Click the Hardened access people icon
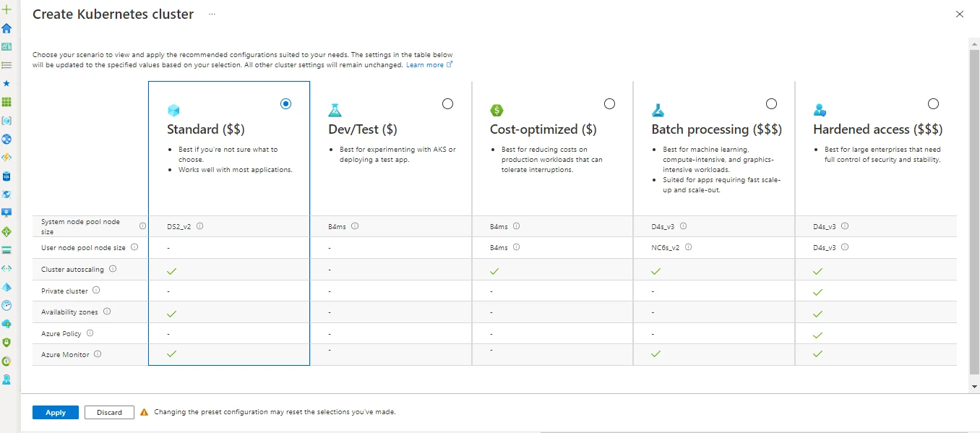 (820, 110)
